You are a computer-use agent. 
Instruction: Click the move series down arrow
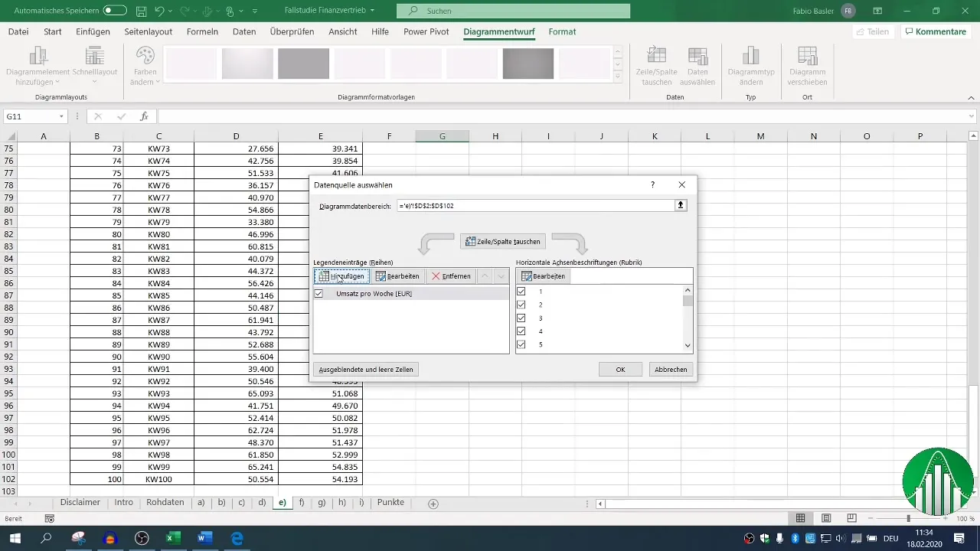coord(501,275)
